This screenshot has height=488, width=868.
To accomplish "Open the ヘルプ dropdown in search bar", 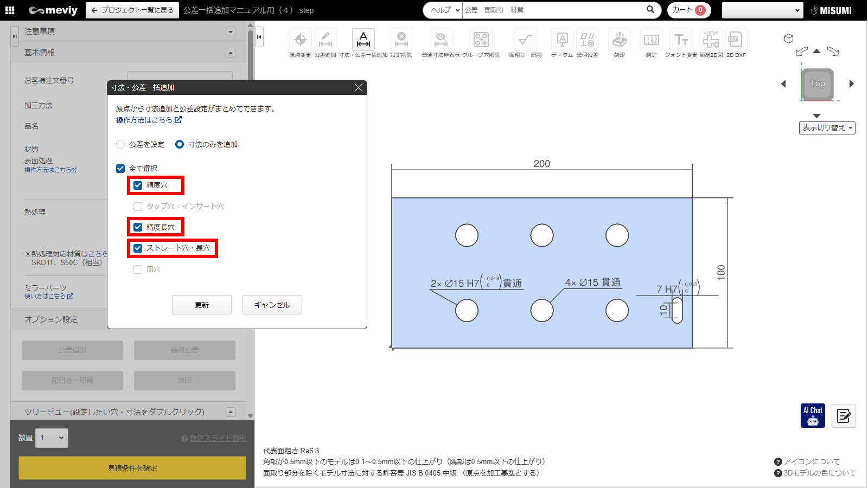I will (444, 10).
